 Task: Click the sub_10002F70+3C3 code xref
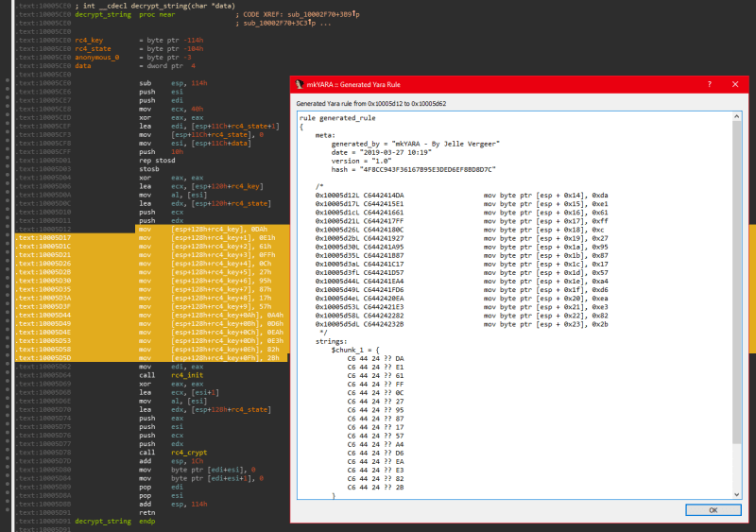coord(279,24)
